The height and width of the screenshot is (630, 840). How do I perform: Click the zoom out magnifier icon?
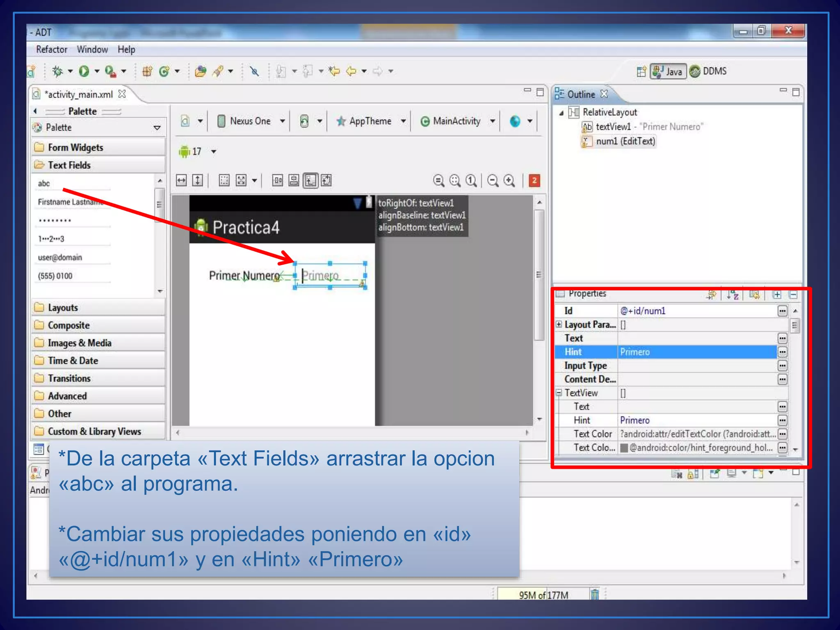point(493,180)
